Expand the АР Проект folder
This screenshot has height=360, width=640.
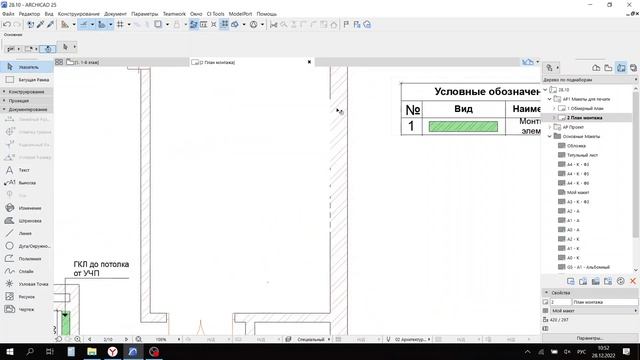pos(549,127)
